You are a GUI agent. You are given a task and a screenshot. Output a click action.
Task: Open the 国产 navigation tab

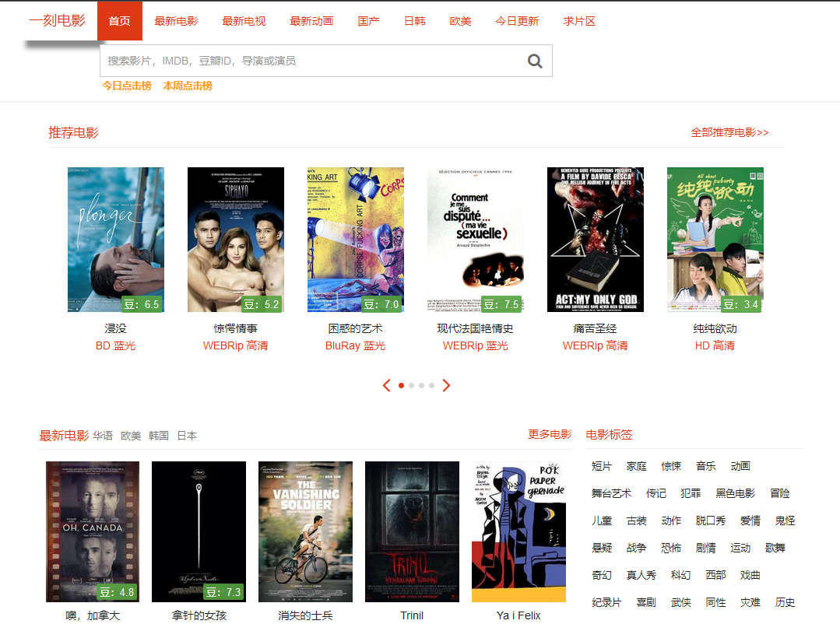click(x=368, y=21)
